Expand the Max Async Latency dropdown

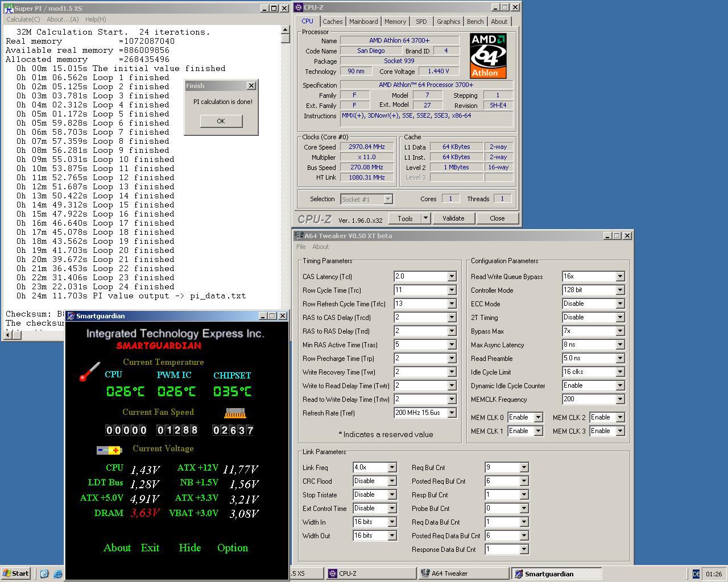620,345
